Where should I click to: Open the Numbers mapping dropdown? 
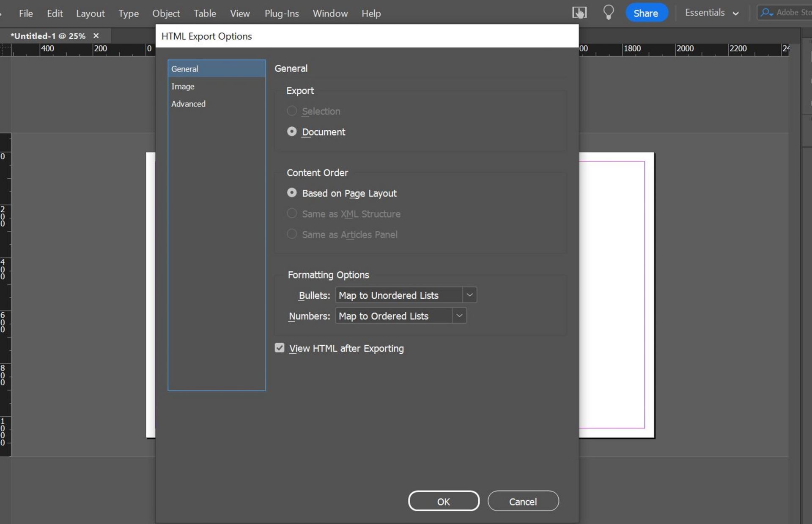click(x=460, y=316)
